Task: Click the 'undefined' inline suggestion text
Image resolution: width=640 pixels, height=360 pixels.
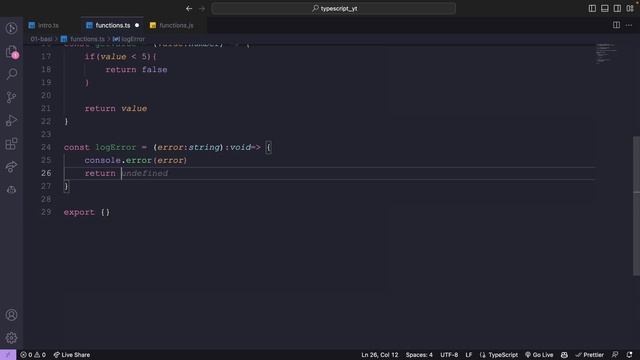Action: [x=145, y=173]
